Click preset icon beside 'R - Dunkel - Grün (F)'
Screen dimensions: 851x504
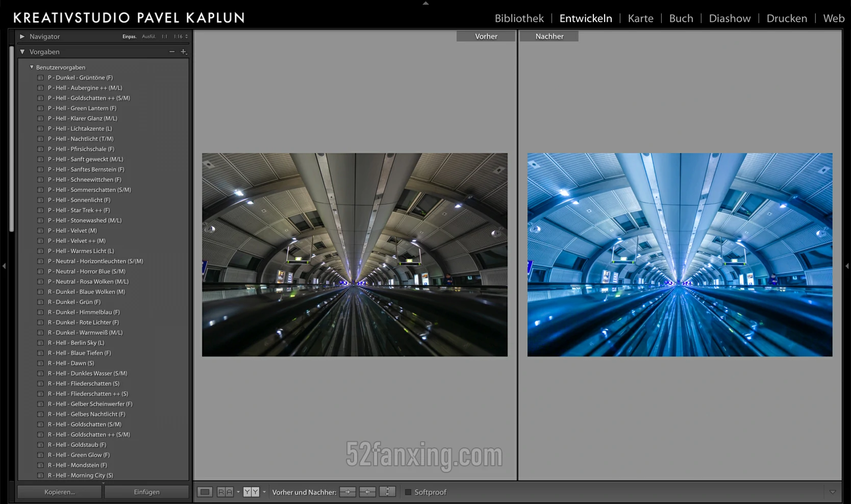click(x=40, y=302)
